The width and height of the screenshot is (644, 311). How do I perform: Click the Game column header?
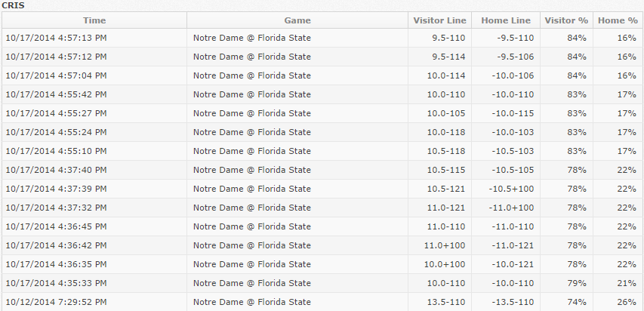coord(297,20)
